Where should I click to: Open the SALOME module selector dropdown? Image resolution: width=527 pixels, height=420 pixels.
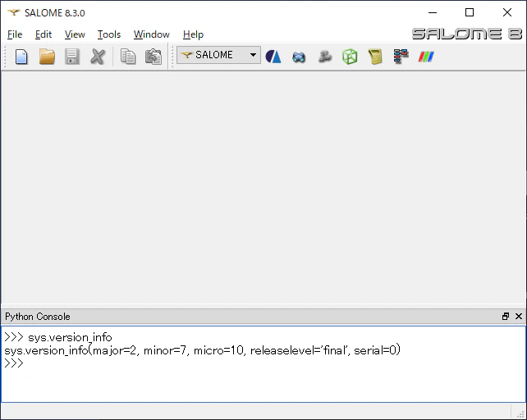[x=219, y=55]
